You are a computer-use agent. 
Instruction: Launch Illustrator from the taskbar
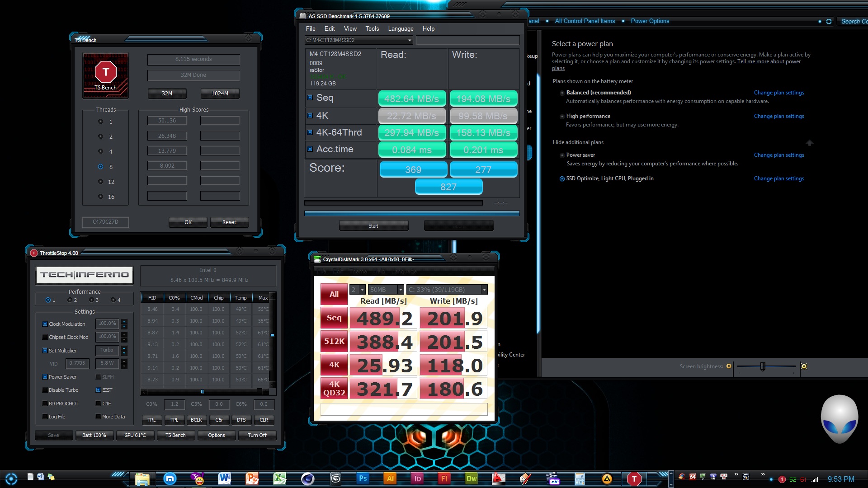pyautogui.click(x=390, y=479)
